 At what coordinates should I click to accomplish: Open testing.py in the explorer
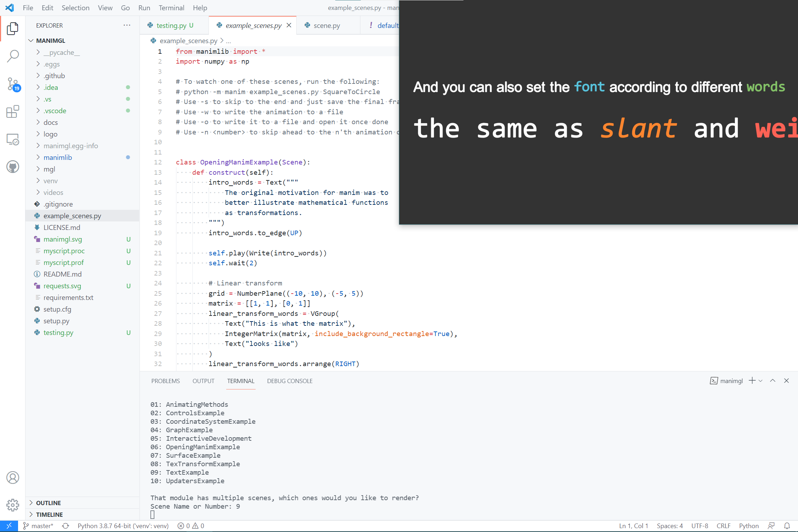tap(58, 332)
